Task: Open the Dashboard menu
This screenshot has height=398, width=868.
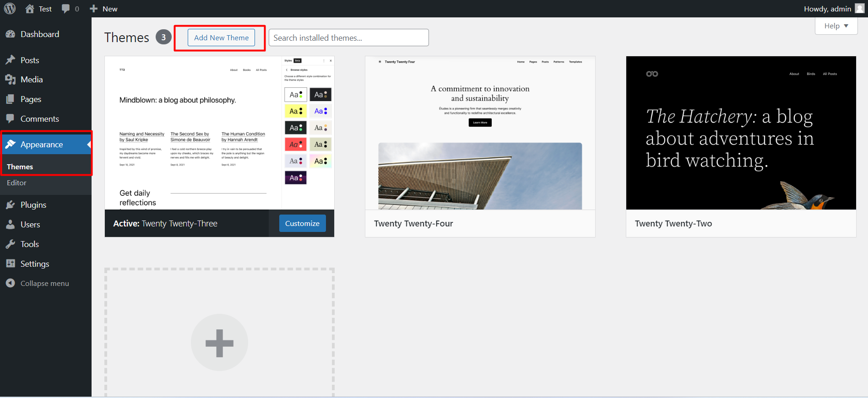Action: (x=46, y=34)
